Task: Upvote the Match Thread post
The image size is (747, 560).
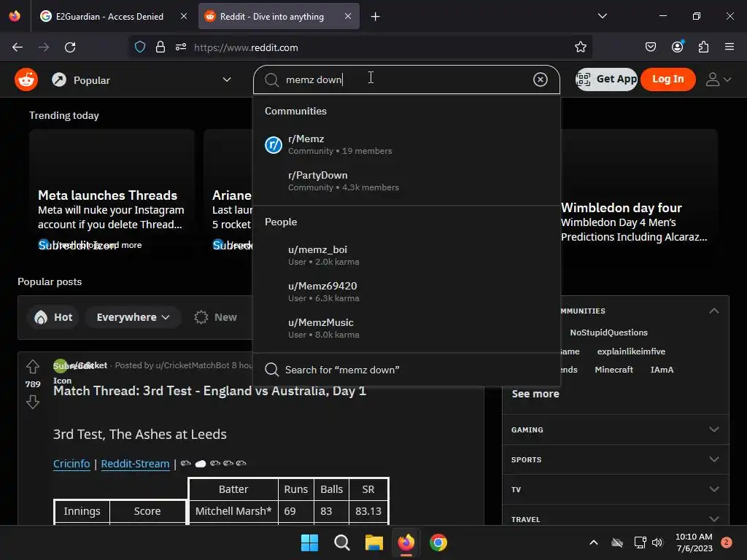Action: point(32,366)
